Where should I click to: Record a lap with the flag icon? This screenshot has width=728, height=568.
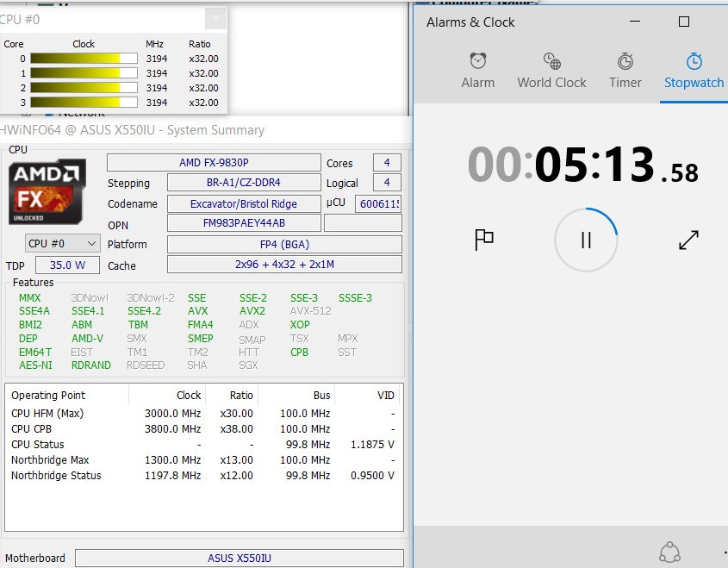pos(484,240)
